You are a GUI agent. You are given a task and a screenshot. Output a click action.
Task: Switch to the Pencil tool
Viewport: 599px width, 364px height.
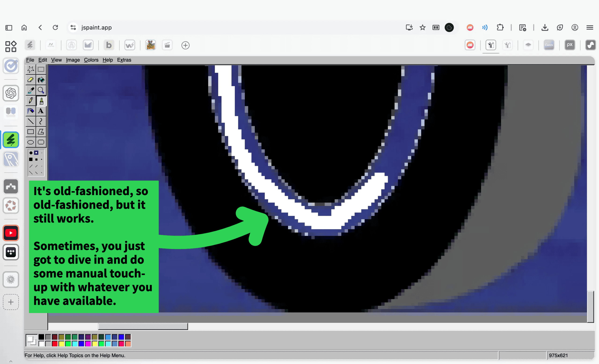[31, 101]
